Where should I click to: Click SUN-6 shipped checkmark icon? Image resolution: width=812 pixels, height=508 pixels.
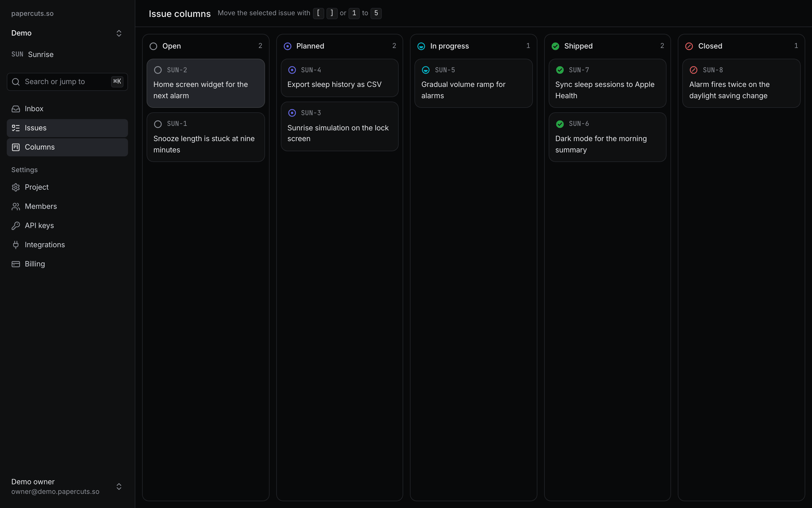click(x=560, y=124)
